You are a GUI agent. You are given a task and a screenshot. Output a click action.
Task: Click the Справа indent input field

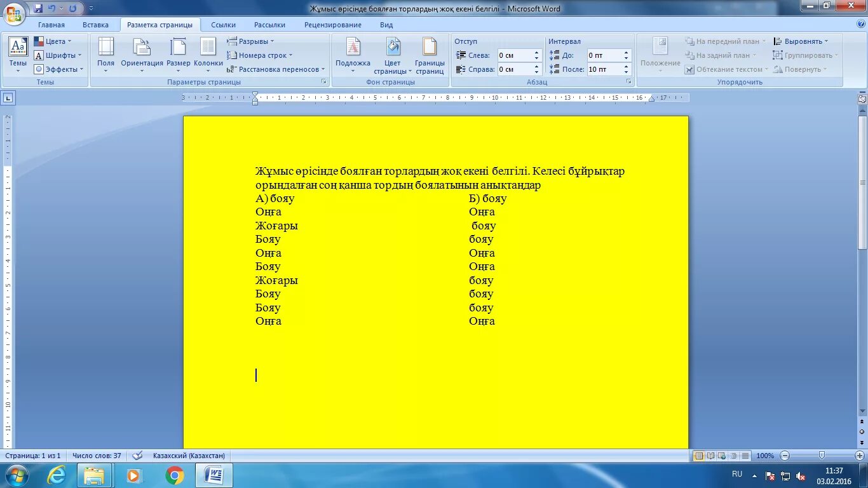point(514,69)
